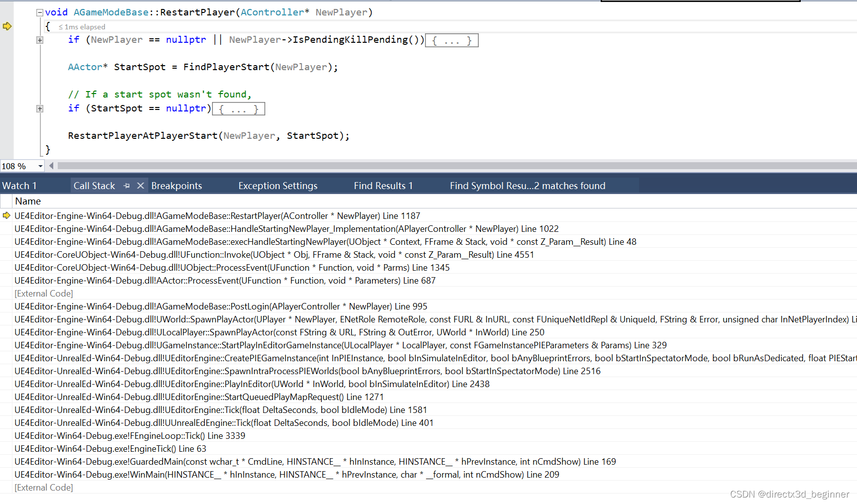Click RestartPlayerAtPlayerStart call in code
The image size is (857, 504).
(143, 135)
